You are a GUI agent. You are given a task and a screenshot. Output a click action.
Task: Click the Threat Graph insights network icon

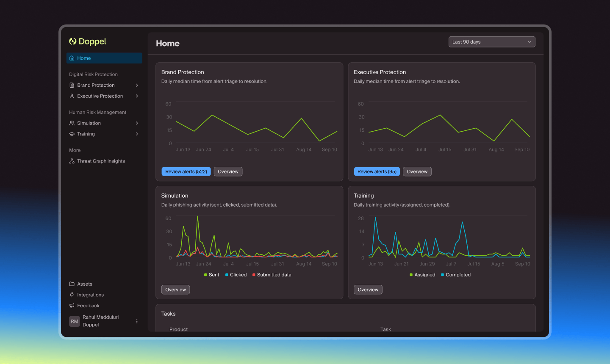[72, 161]
